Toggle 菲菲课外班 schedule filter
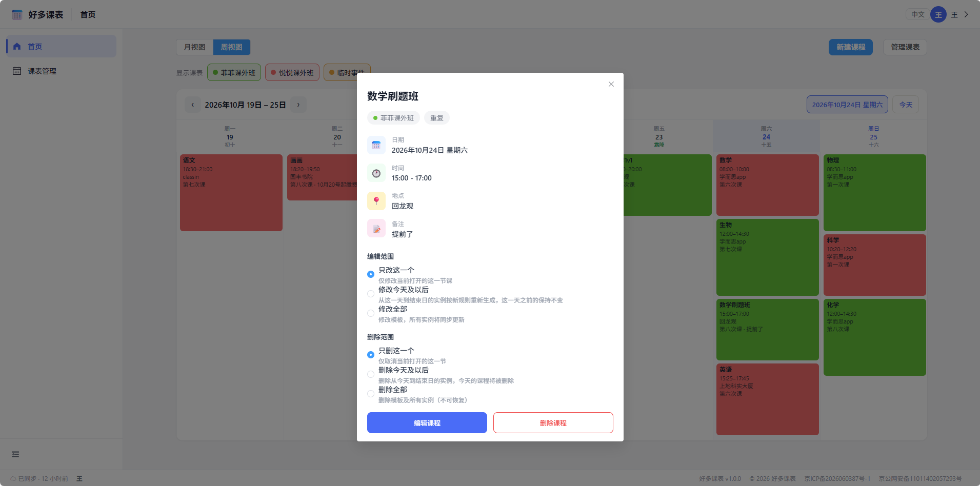This screenshot has width=980, height=486. (x=234, y=72)
